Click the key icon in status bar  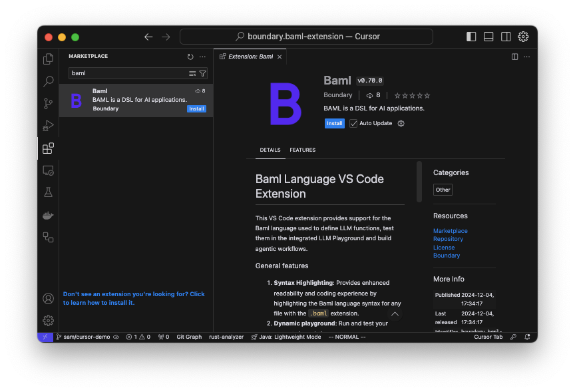513,337
